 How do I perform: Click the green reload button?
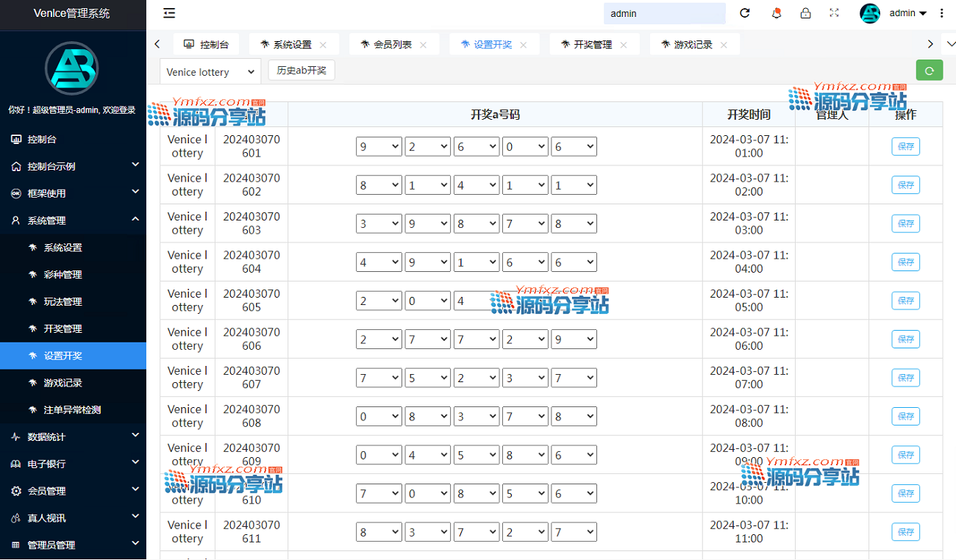coord(929,71)
